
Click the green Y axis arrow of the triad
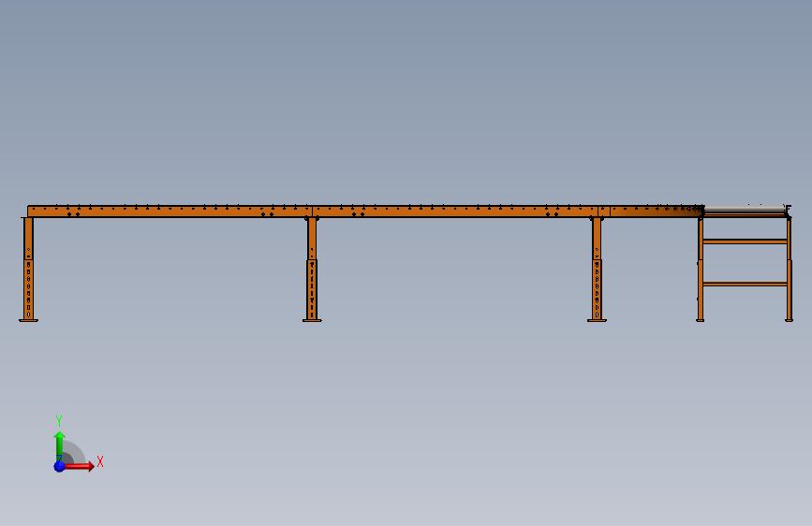tap(59, 446)
